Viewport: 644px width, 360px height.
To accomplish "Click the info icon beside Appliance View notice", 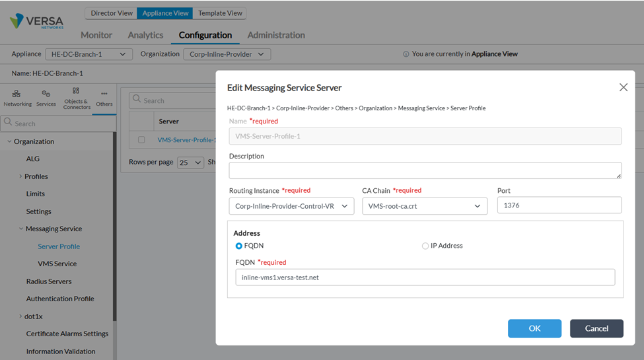I will 406,54.
